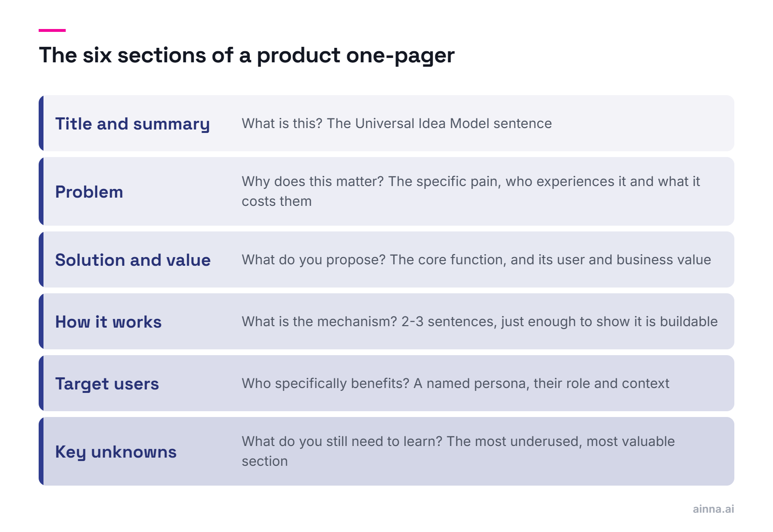Click the 'What do you propose?' description
The height and width of the screenshot is (532, 773).
pos(476,260)
